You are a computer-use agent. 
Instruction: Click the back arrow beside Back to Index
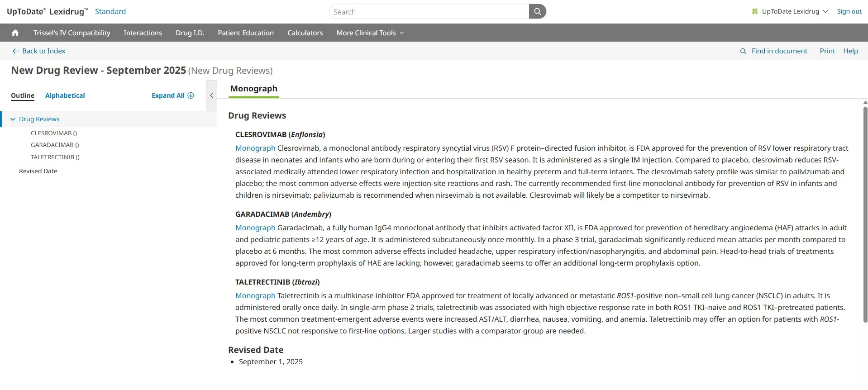[x=15, y=51]
